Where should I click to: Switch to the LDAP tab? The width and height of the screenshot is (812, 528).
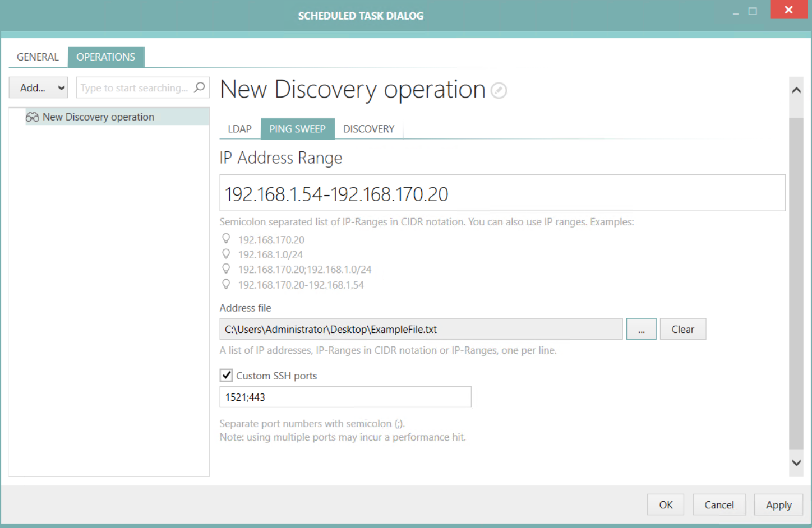[x=239, y=129]
